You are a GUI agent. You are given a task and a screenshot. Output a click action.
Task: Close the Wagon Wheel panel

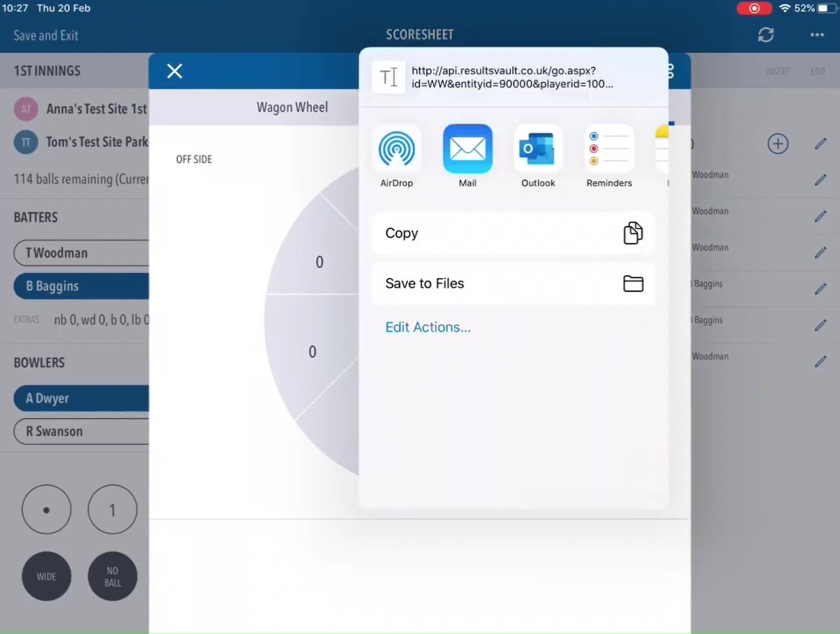pos(174,71)
